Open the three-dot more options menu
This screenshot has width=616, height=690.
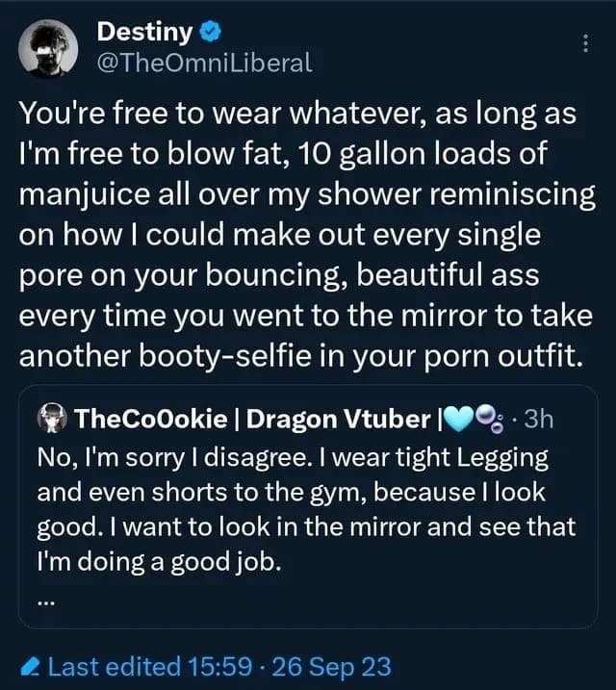tap(585, 43)
